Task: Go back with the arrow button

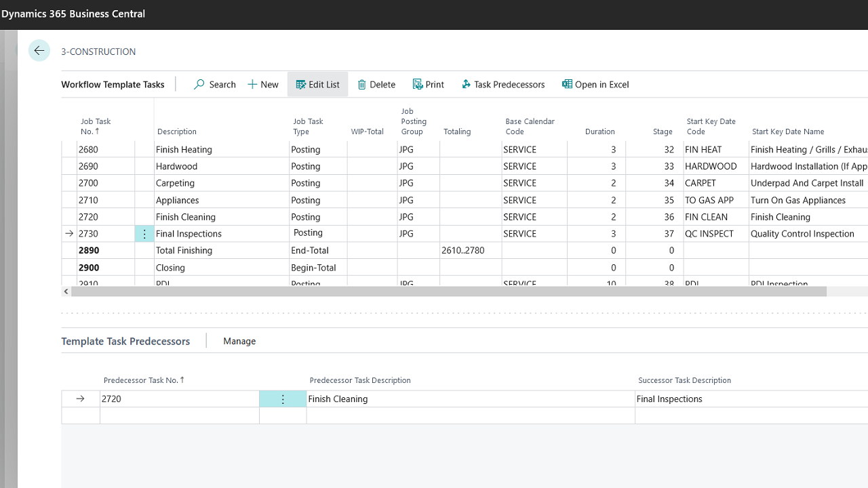Action: click(39, 51)
